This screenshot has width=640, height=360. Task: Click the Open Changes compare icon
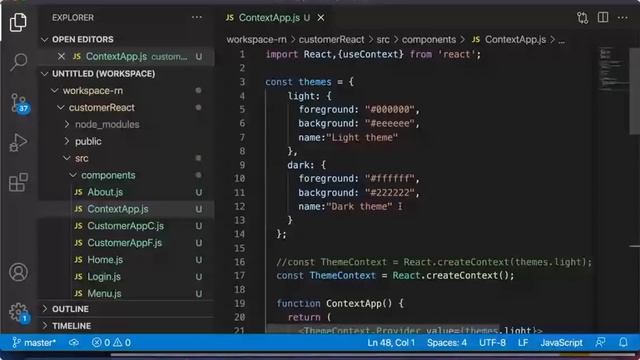[x=582, y=18]
